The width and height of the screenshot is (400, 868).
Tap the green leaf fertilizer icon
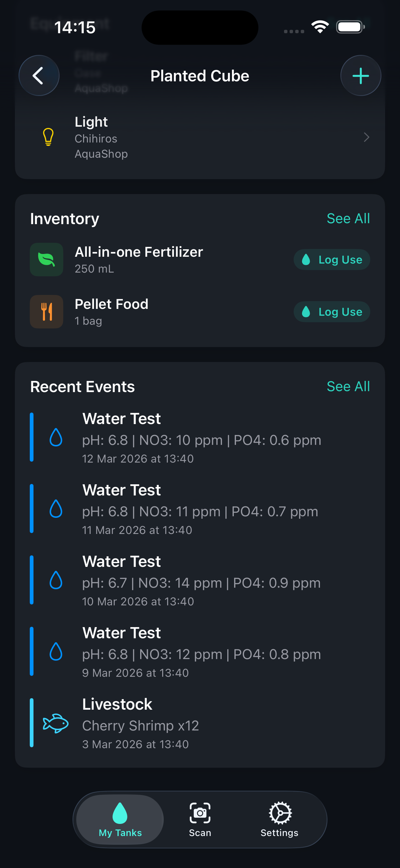(47, 260)
